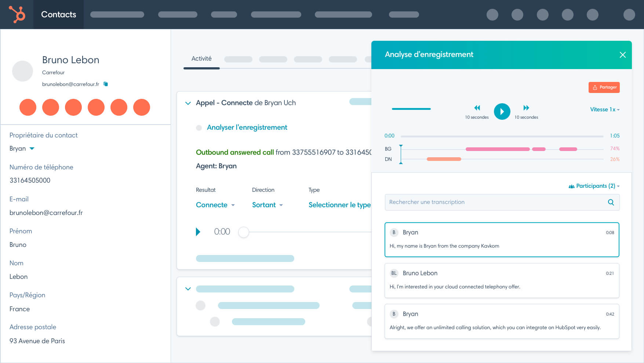Click the Analyser l'enregistrement status dot

click(x=199, y=128)
